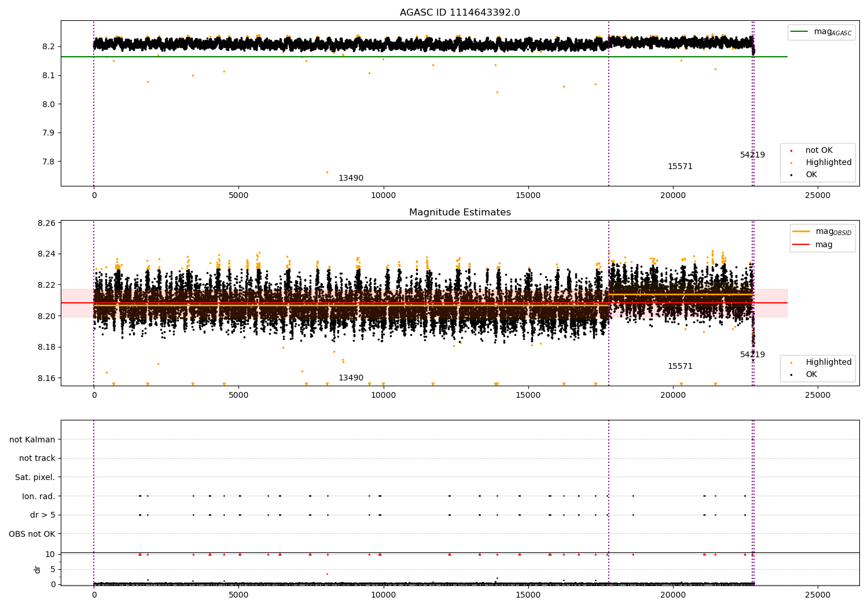Click the 'OBS not OK' row label

tap(32, 534)
